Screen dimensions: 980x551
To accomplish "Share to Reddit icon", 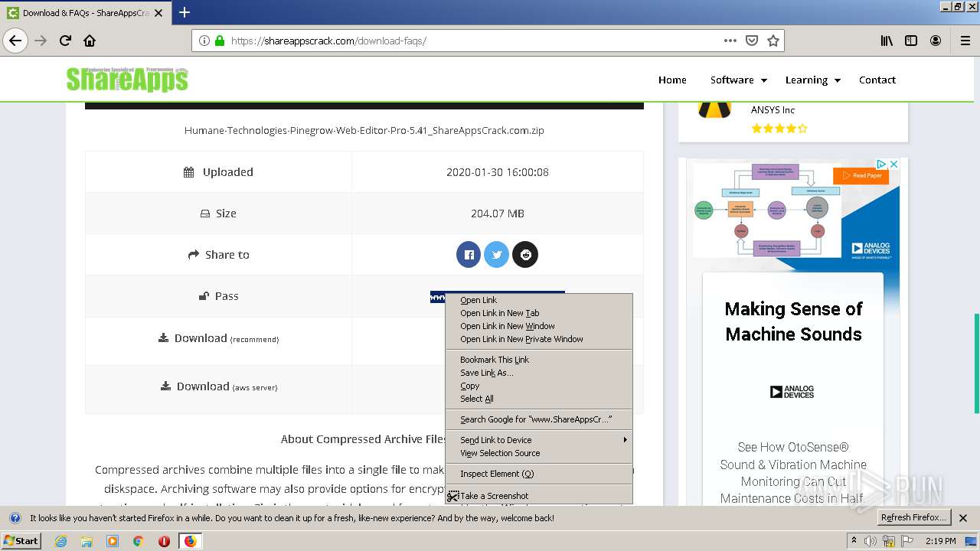I will point(525,255).
